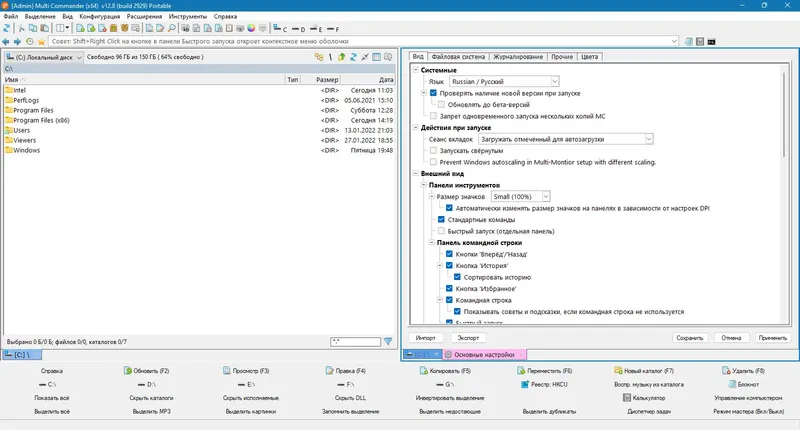Viewport: 800px width, 430px height.
Task: Click the scissors cut icon in toolbar
Action: pos(21,28)
